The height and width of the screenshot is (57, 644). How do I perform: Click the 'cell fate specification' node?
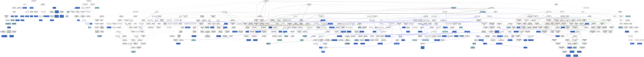point(310,28)
